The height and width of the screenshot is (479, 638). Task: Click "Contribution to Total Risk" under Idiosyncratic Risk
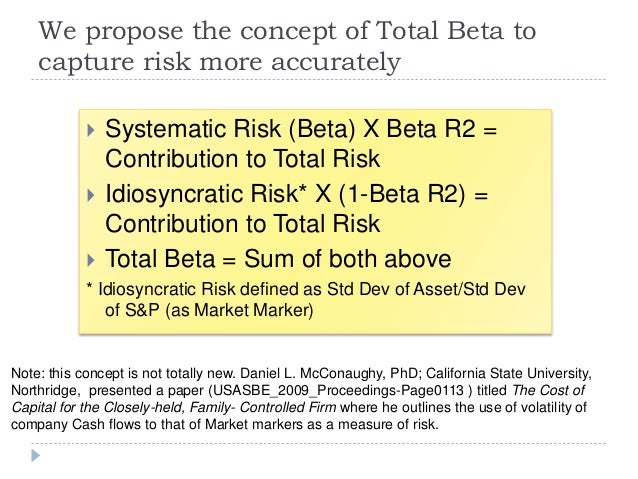[243, 224]
